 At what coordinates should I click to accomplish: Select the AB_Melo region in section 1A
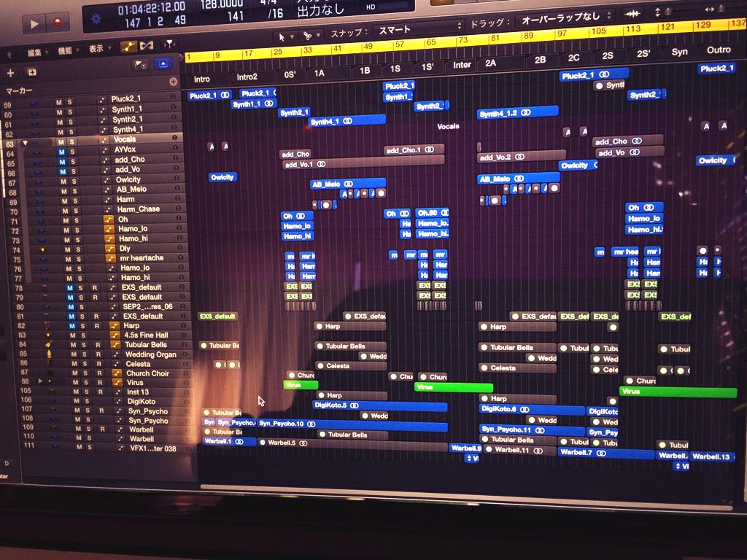click(348, 183)
